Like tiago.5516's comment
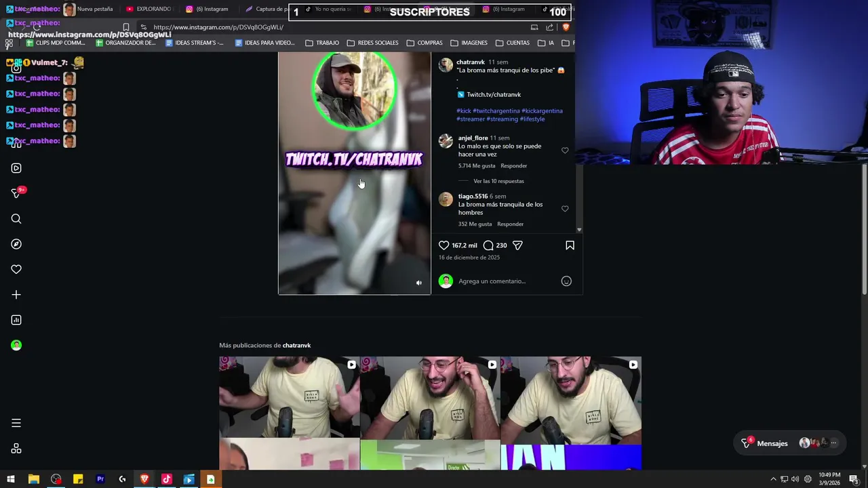Viewport: 868px width, 488px height. pos(565,209)
